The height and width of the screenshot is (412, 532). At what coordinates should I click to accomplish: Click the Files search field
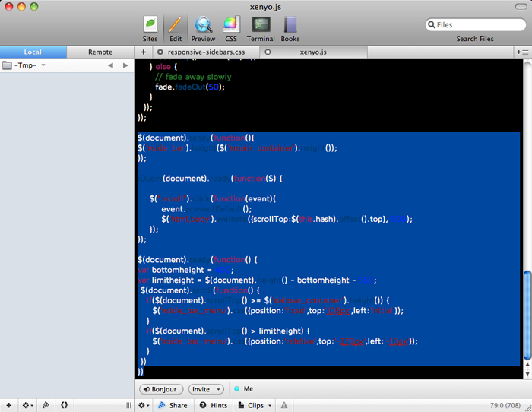[475, 25]
